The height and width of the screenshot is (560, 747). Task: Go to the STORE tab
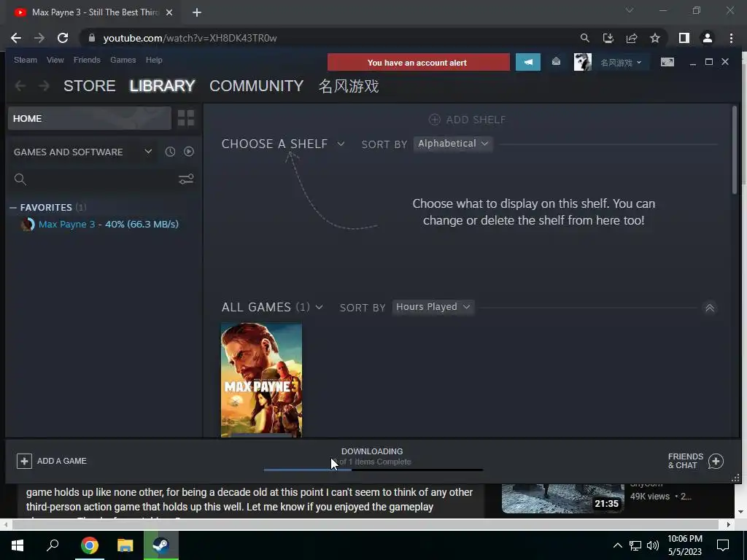90,86
